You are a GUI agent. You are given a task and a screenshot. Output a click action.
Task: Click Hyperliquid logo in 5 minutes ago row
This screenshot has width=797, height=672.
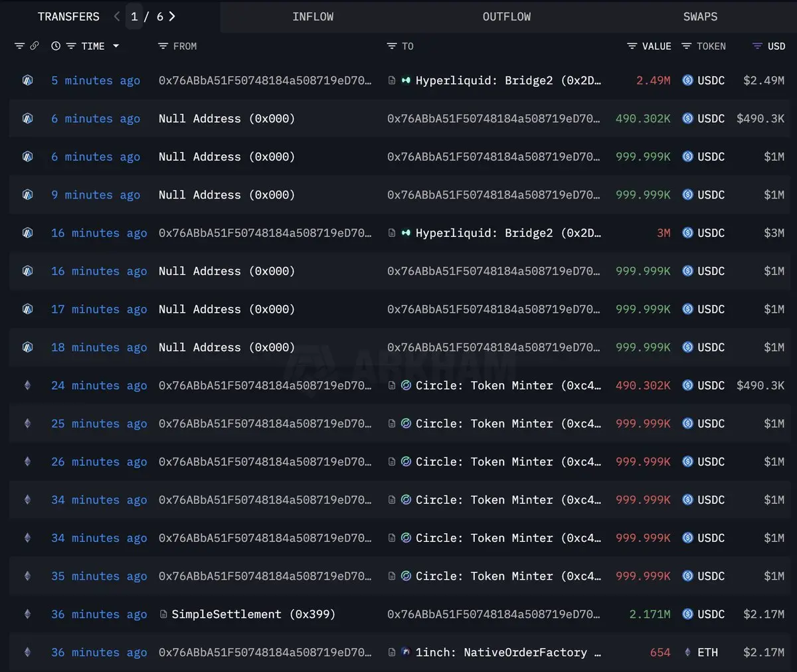click(x=406, y=80)
